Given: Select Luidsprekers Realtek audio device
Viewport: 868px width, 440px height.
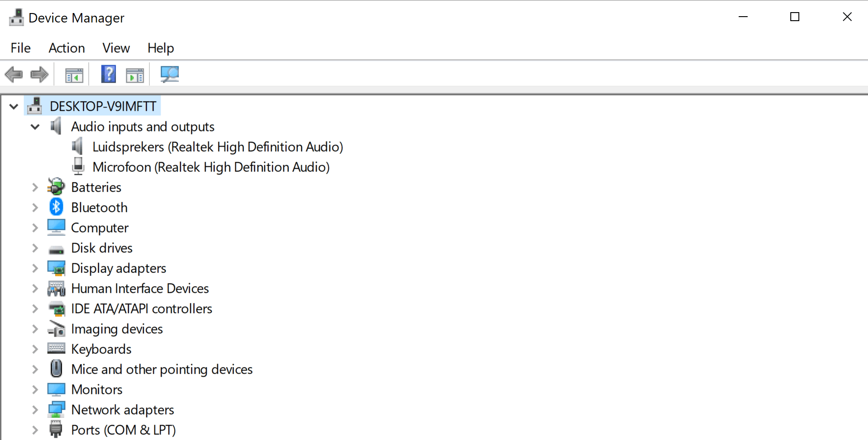Looking at the screenshot, I should coord(217,147).
